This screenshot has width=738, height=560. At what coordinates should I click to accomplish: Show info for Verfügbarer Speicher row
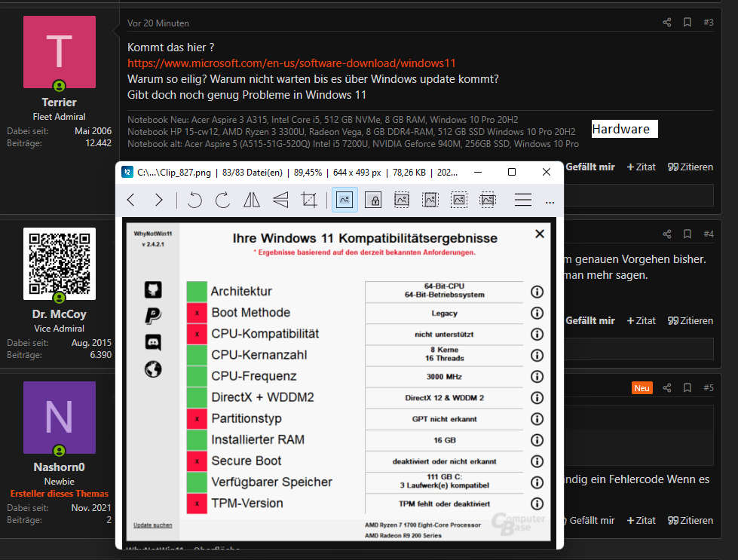[x=537, y=482]
